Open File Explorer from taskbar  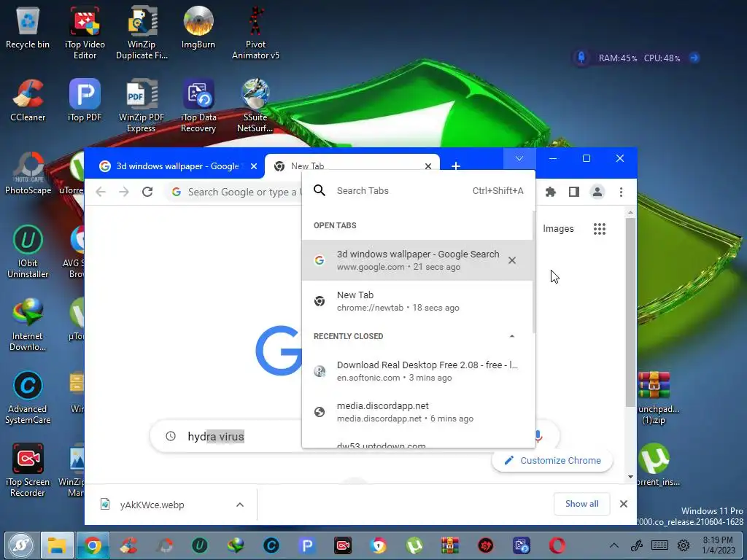pos(57,545)
